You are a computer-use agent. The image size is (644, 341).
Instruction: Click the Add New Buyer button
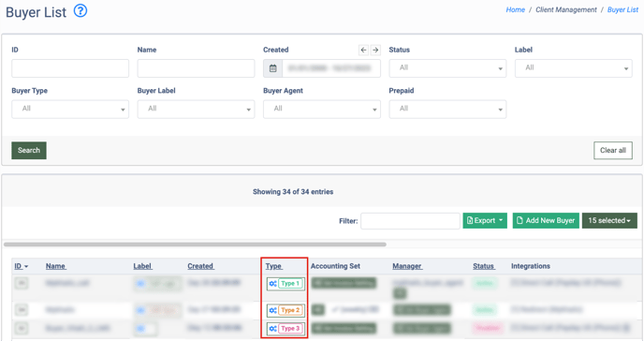[x=546, y=221]
